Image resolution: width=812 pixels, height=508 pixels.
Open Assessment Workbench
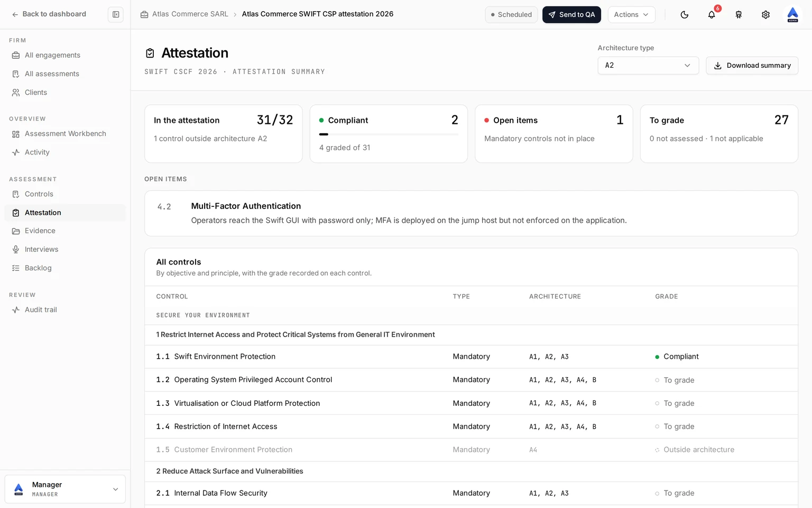coord(65,133)
